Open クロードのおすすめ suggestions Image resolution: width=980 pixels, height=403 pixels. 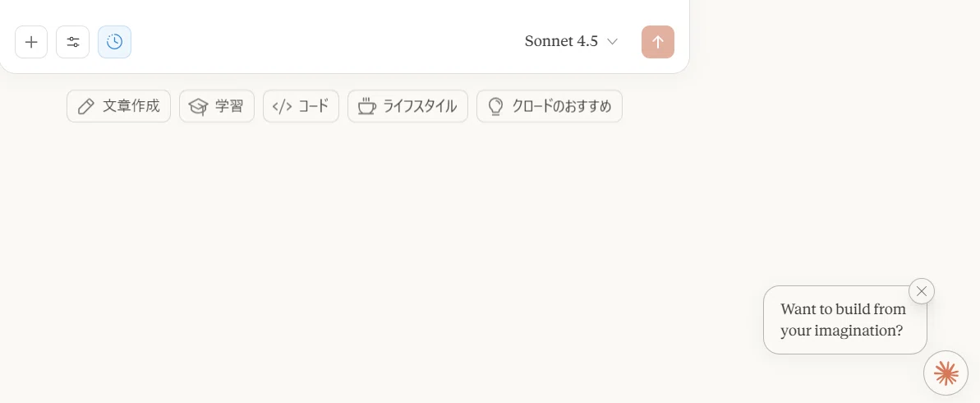click(x=550, y=106)
